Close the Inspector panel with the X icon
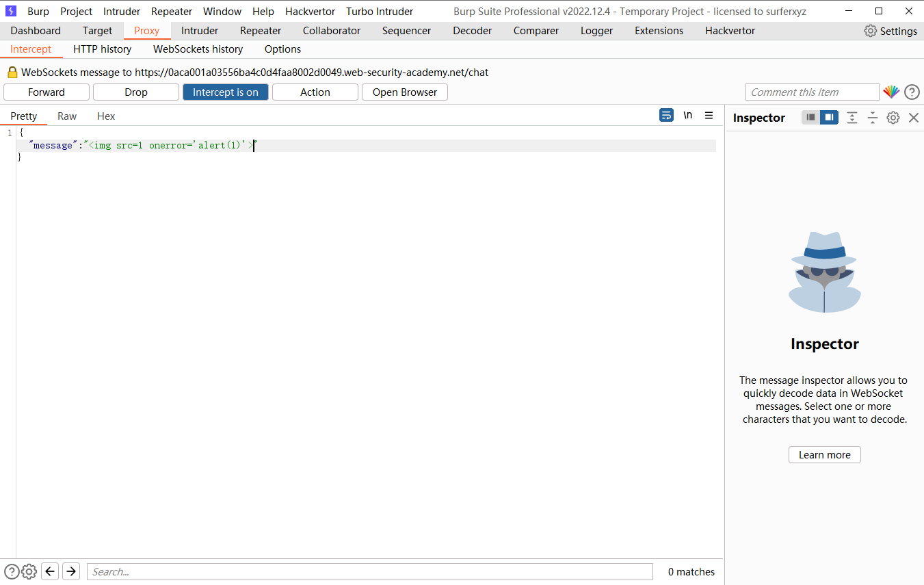924x585 pixels. coord(914,118)
